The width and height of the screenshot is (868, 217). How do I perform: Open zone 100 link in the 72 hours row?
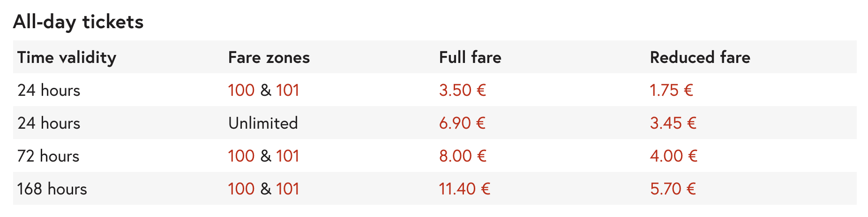241,156
